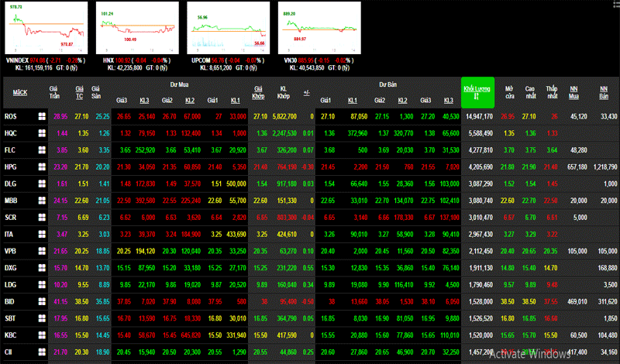Click HQC total volume 5,588,490
The height and width of the screenshot is (364, 620).
click(480, 133)
